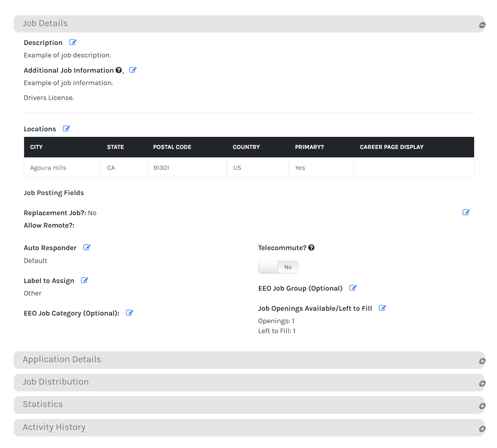Collapse the Job Details section
The image size is (497, 448).
482,25
